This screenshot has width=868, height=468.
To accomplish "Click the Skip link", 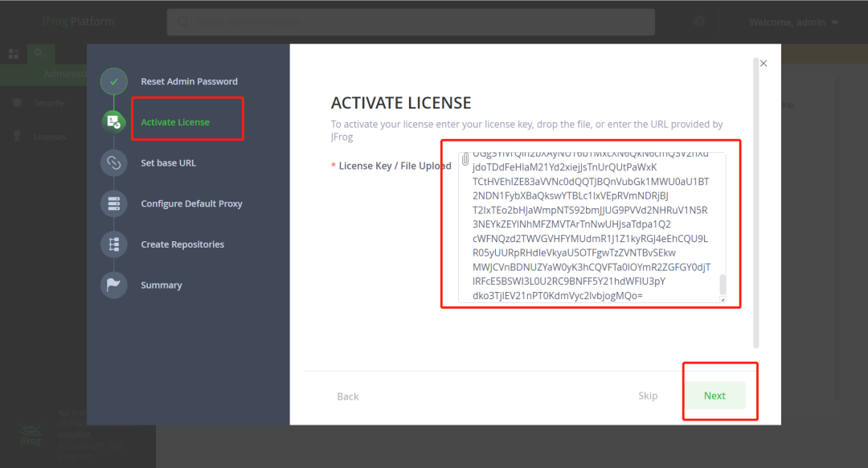I will 648,396.
